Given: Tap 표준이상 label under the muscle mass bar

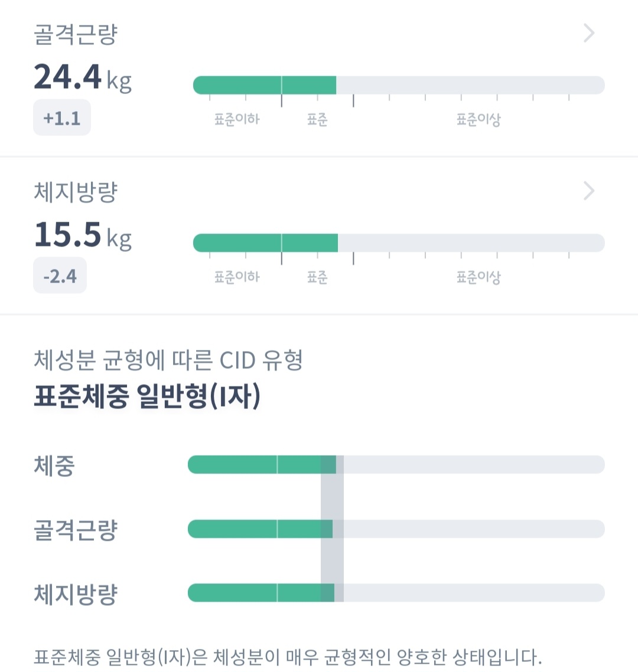Looking at the screenshot, I should 479,119.
